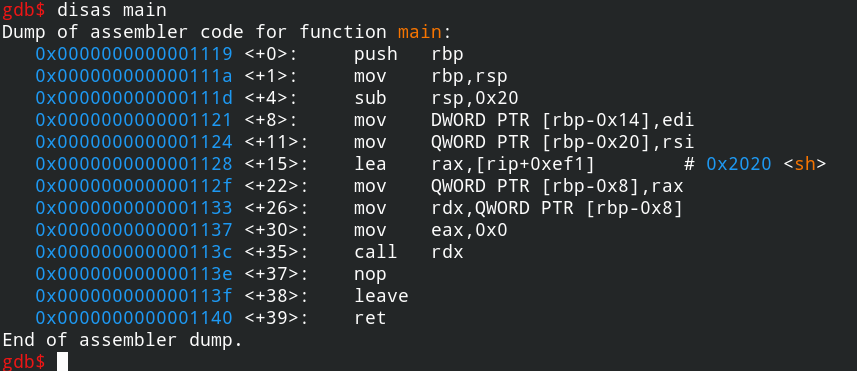Click the 'call rdx' instruction

point(409,252)
